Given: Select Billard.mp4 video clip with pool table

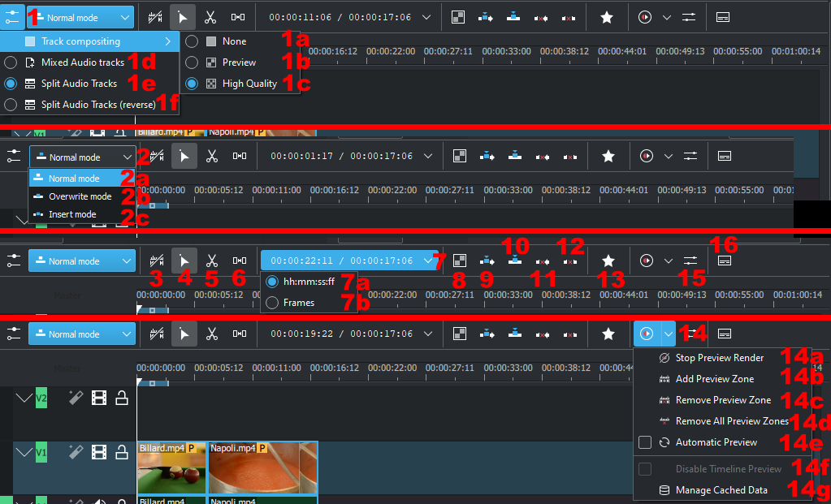Looking at the screenshot, I should point(172,468).
